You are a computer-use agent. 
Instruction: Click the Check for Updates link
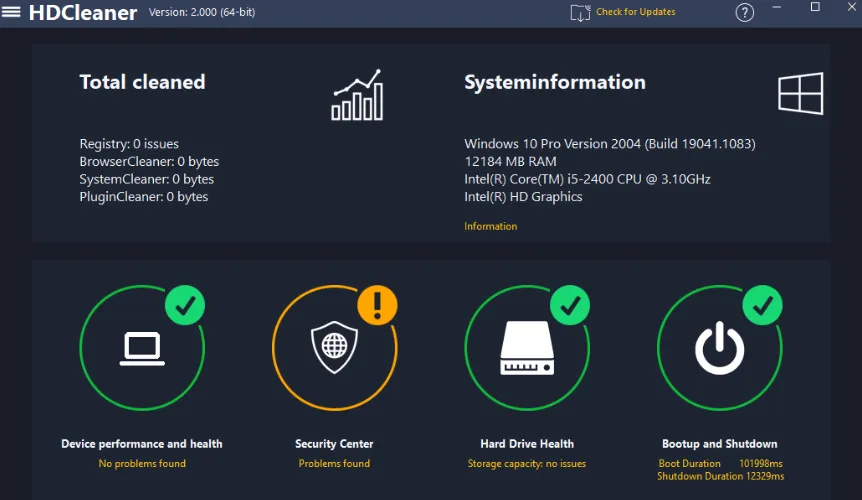636,12
